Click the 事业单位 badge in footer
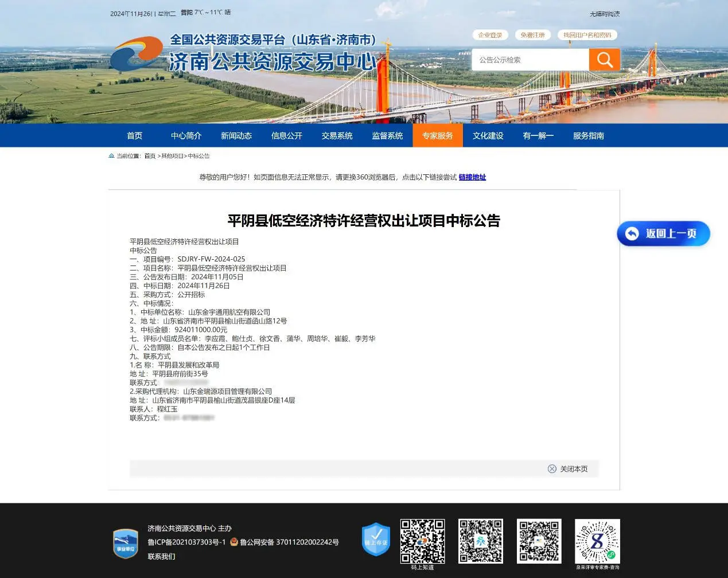Screen dimensions: 728x578 pyautogui.click(x=126, y=543)
